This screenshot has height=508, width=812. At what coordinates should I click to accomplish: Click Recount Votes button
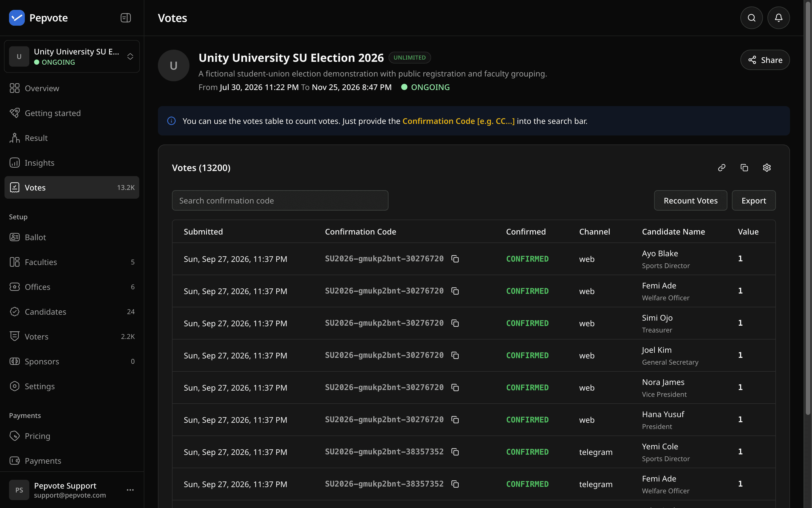coord(690,201)
